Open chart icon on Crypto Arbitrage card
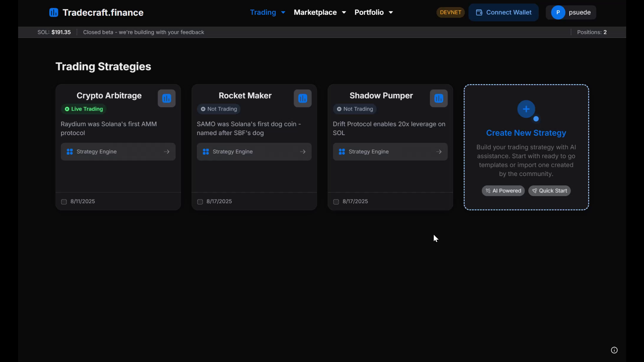Image resolution: width=644 pixels, height=362 pixels. [x=167, y=99]
